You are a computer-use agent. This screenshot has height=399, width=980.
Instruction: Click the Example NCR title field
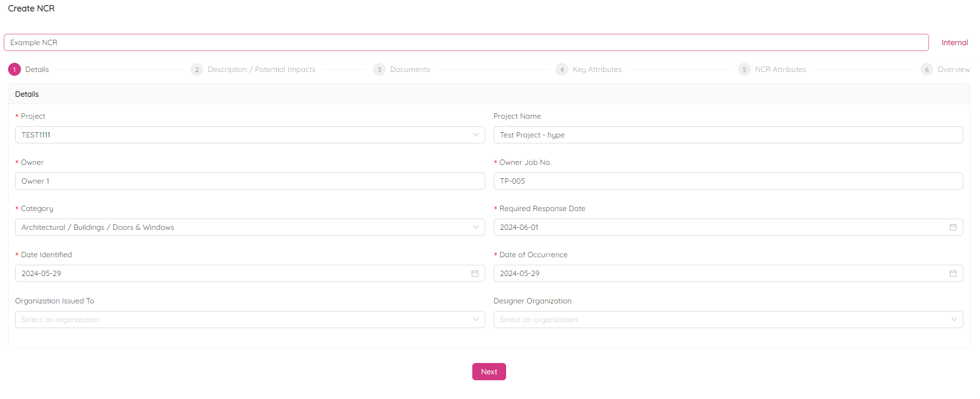tap(466, 42)
